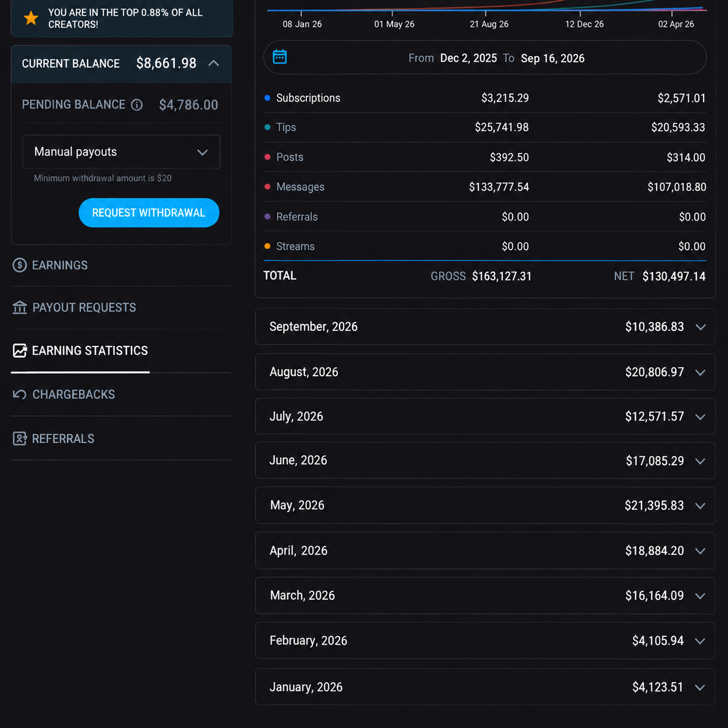Click the gross total $163,127.31

pyautogui.click(x=502, y=276)
